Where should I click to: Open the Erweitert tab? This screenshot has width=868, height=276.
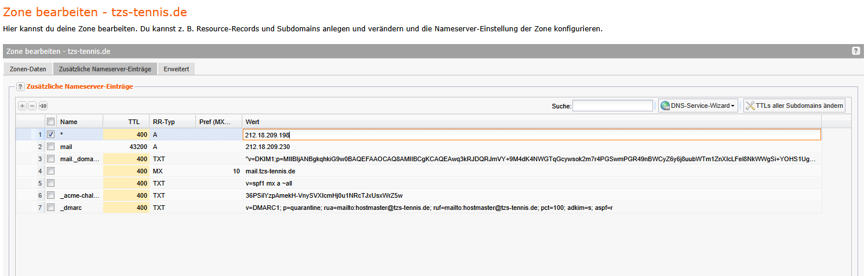coord(177,69)
